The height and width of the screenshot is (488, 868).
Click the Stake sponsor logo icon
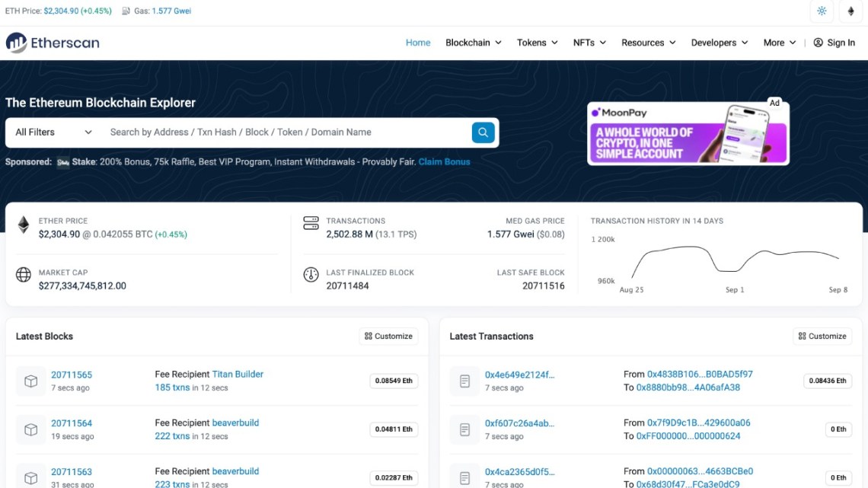point(63,162)
